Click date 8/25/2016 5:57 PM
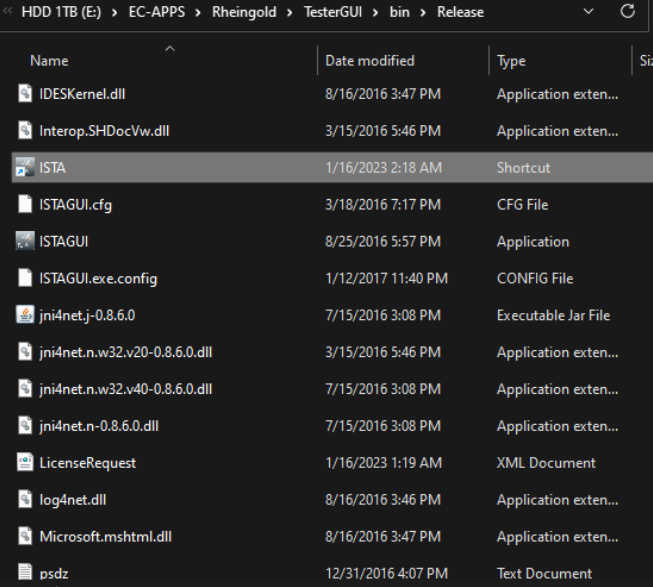This screenshot has width=653, height=587. pos(383,241)
